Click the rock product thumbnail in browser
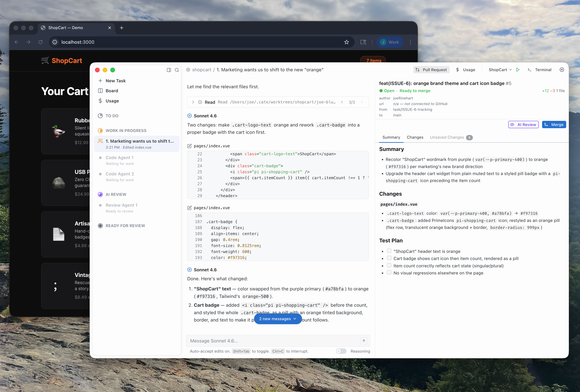Image resolution: width=580 pixels, height=392 pixels. pos(59,183)
